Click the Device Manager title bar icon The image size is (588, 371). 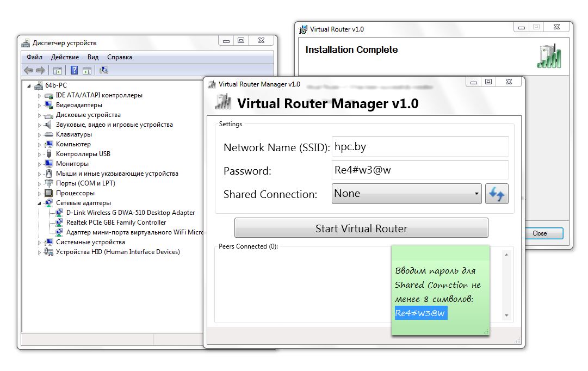tap(26, 43)
